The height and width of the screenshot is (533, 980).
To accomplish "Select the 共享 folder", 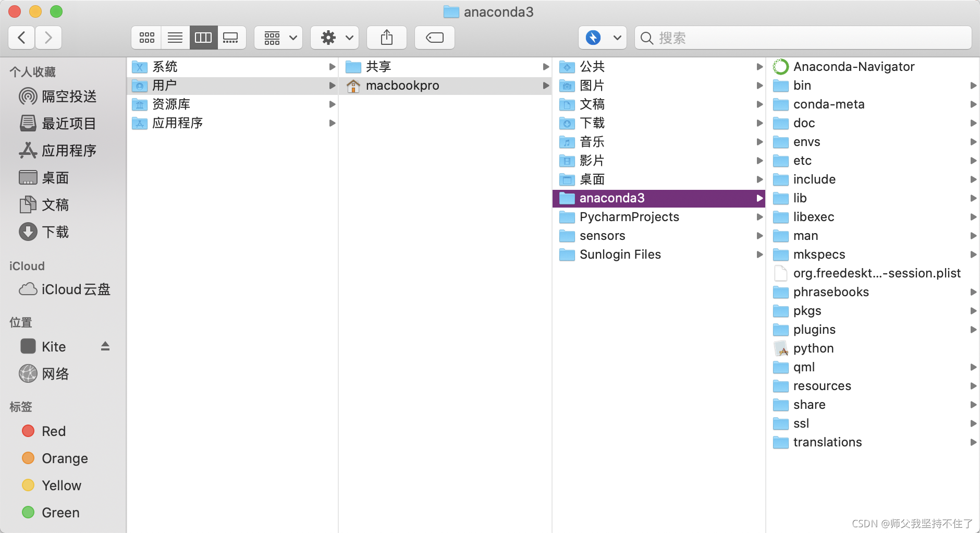I will [x=446, y=67].
